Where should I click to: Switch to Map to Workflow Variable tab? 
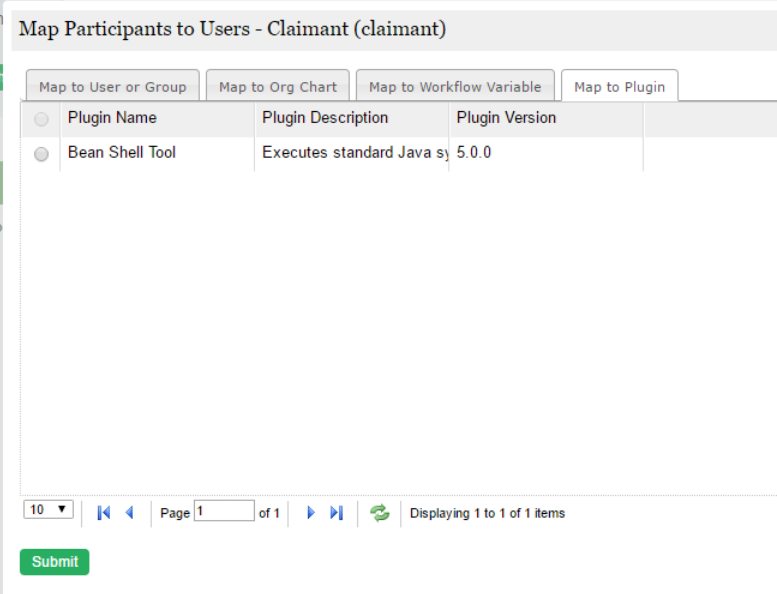(455, 87)
